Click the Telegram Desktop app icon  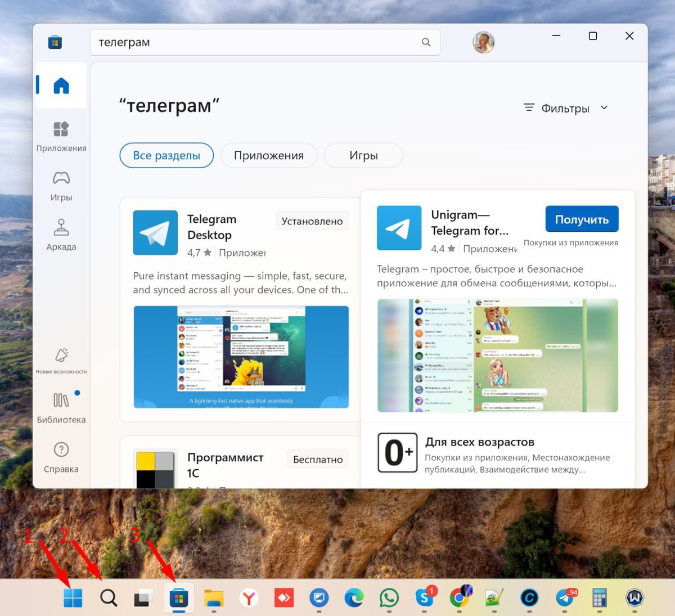pyautogui.click(x=155, y=233)
